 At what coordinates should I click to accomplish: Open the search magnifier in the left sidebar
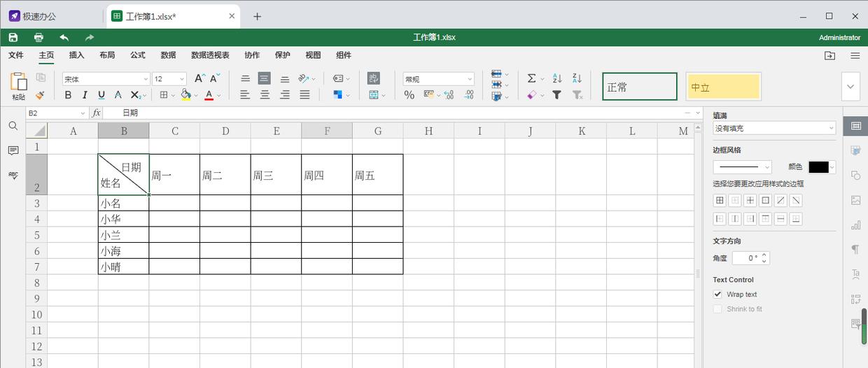(13, 126)
